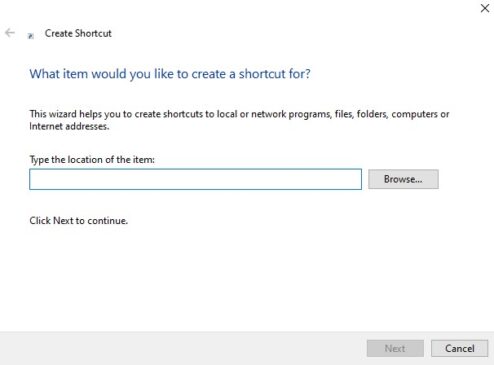Focus the item location text field
The image size is (494, 365).
(195, 179)
